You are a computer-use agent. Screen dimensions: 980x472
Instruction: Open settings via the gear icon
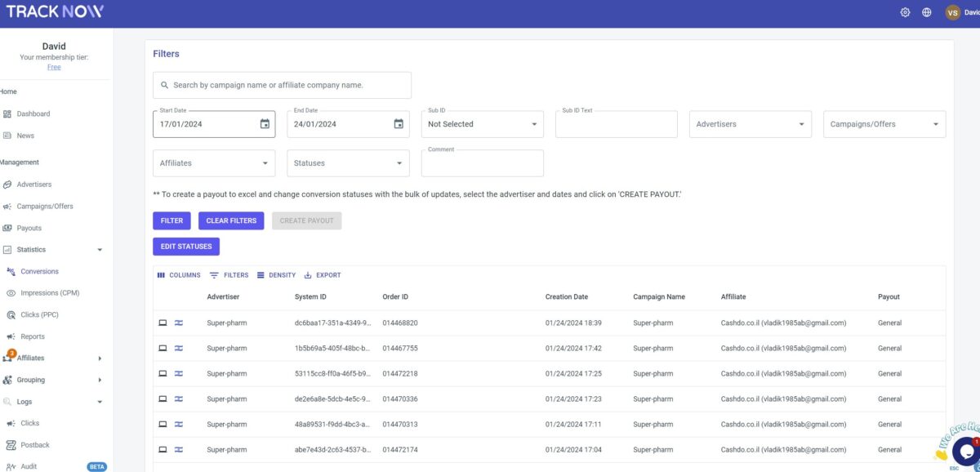(x=905, y=12)
